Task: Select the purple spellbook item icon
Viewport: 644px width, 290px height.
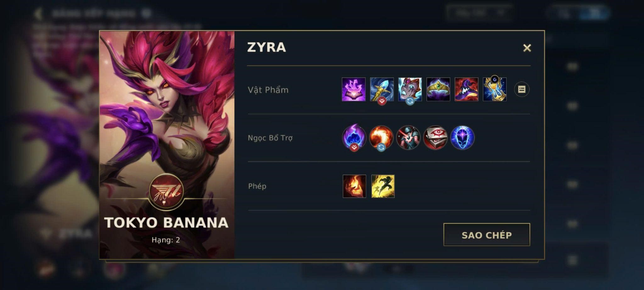Action: click(x=354, y=89)
